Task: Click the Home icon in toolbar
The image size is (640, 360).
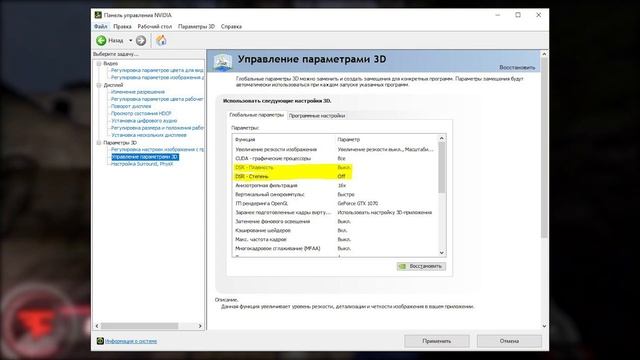Action: click(161, 40)
